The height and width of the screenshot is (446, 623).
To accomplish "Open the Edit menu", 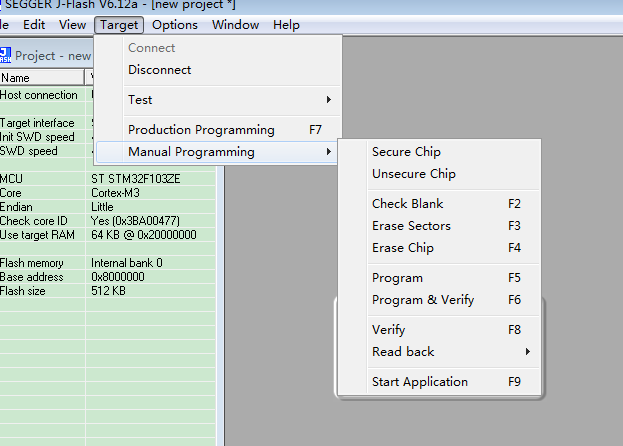I will point(34,25).
